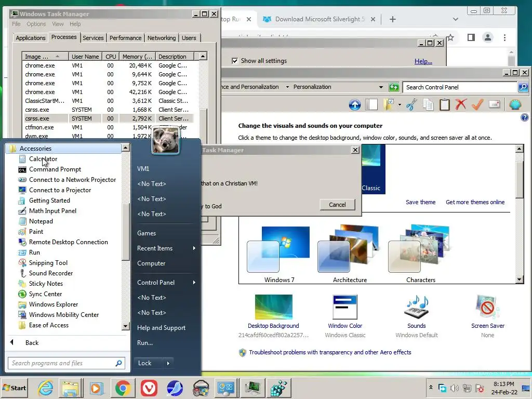This screenshot has height=399, width=532.
Task: Open Snipping Tool in the Accessories list
Action: (x=48, y=263)
